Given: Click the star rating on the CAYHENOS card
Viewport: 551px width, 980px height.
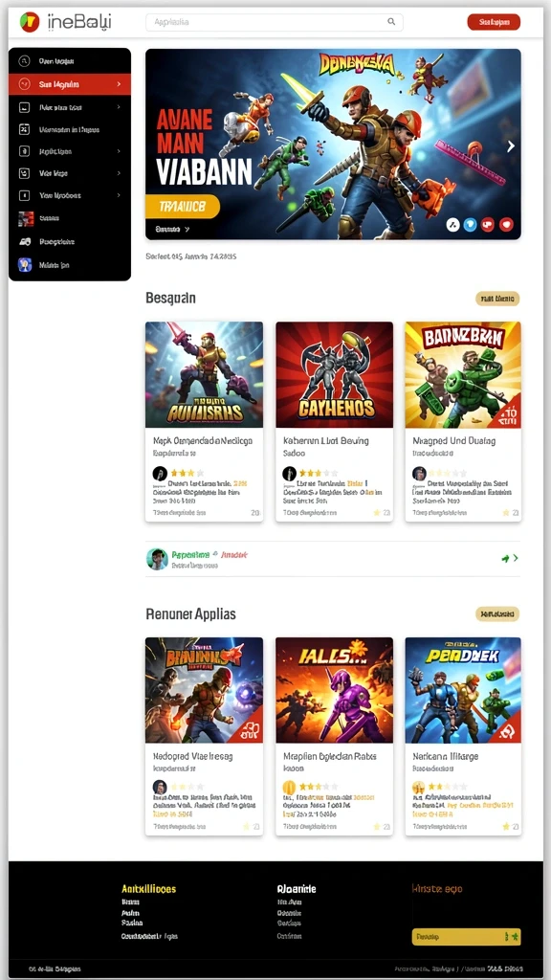Looking at the screenshot, I should click(x=318, y=473).
